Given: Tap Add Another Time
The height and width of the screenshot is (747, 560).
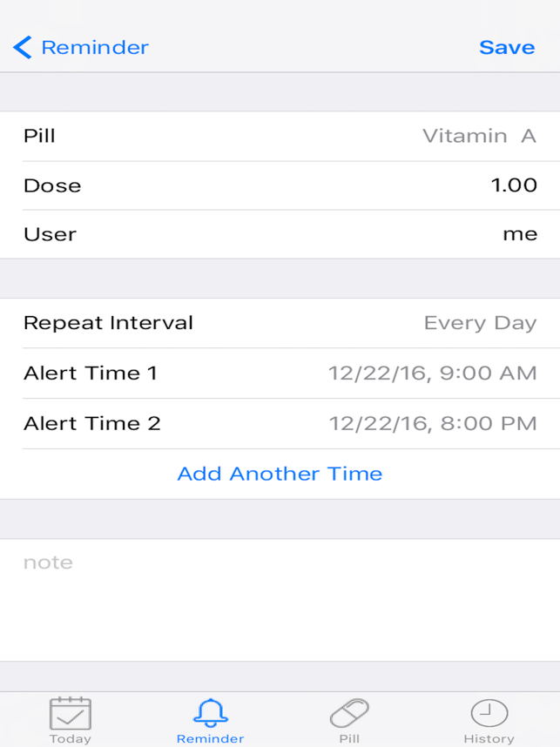Looking at the screenshot, I should [280, 474].
